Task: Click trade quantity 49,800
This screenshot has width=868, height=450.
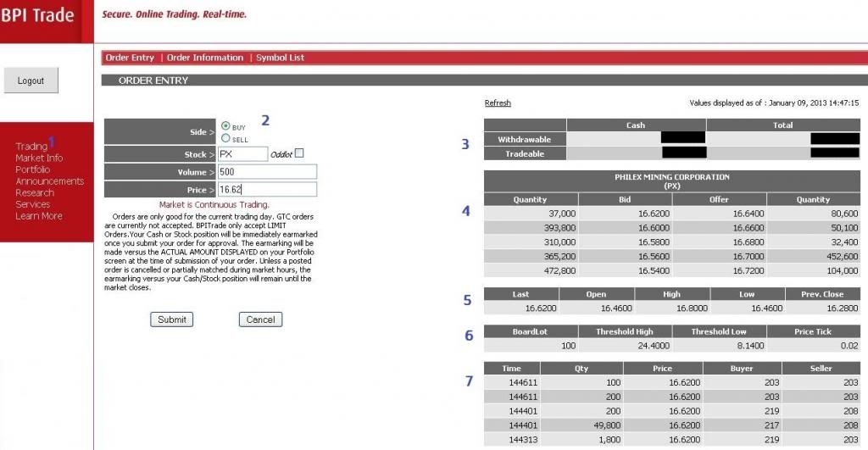Action: pos(607,425)
